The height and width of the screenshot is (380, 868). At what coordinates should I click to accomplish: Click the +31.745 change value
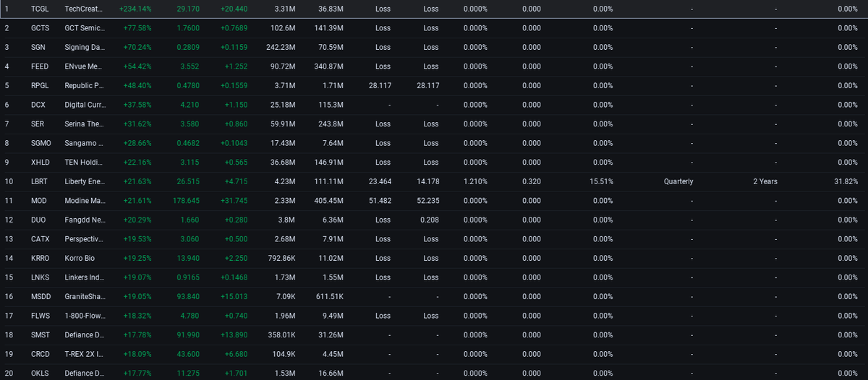click(233, 200)
